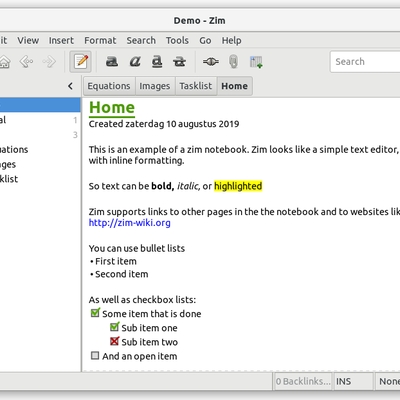Go to the Home page icon
This screenshot has width=400, height=400.
[4, 62]
